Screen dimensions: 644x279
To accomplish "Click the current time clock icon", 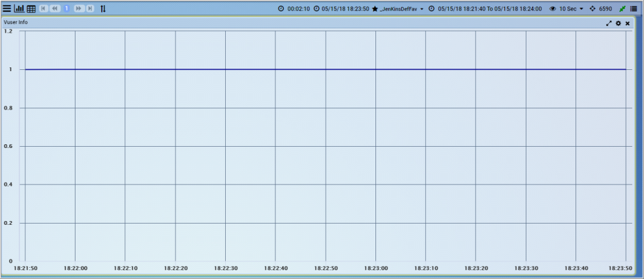I will coord(317,9).
